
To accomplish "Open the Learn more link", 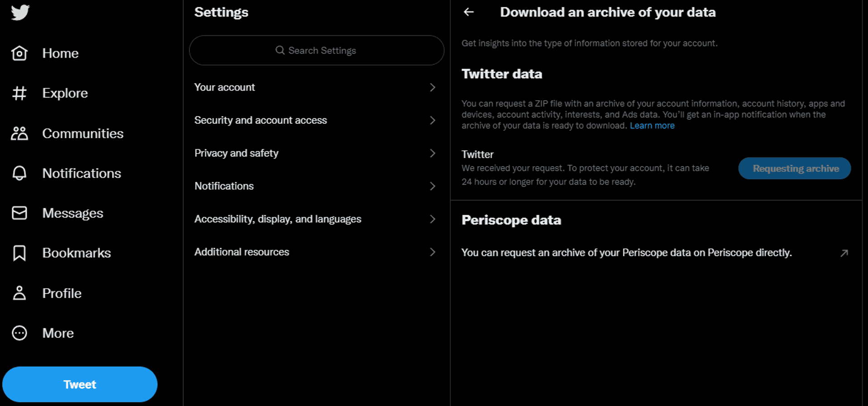I will coord(652,126).
